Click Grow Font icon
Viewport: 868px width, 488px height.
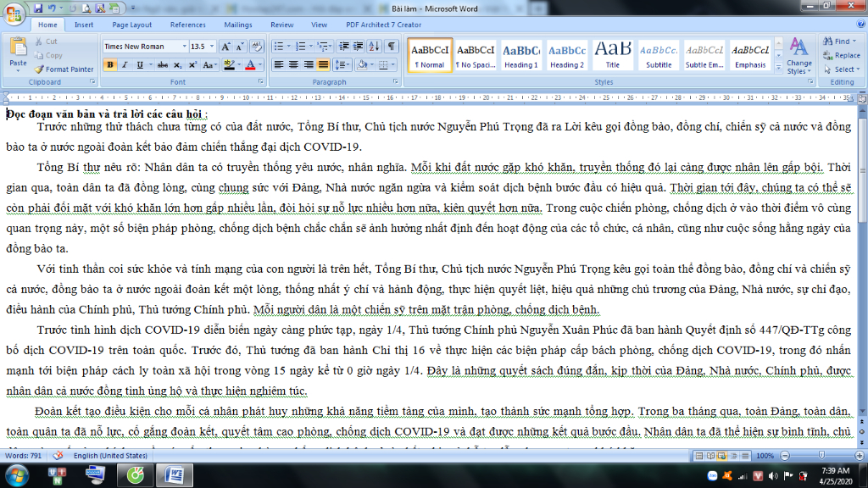[225, 47]
